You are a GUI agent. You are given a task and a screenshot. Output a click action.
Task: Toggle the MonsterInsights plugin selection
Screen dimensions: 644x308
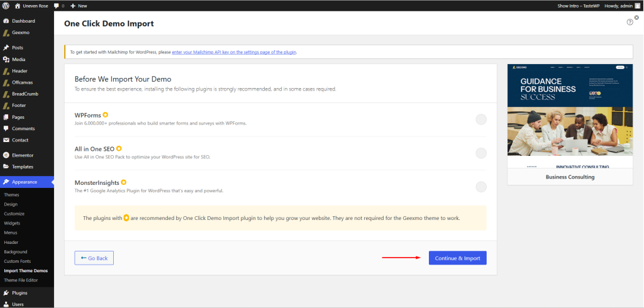pos(480,187)
